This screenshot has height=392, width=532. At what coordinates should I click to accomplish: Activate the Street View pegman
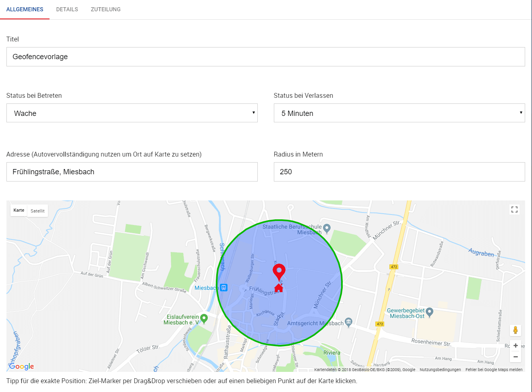[515, 331]
